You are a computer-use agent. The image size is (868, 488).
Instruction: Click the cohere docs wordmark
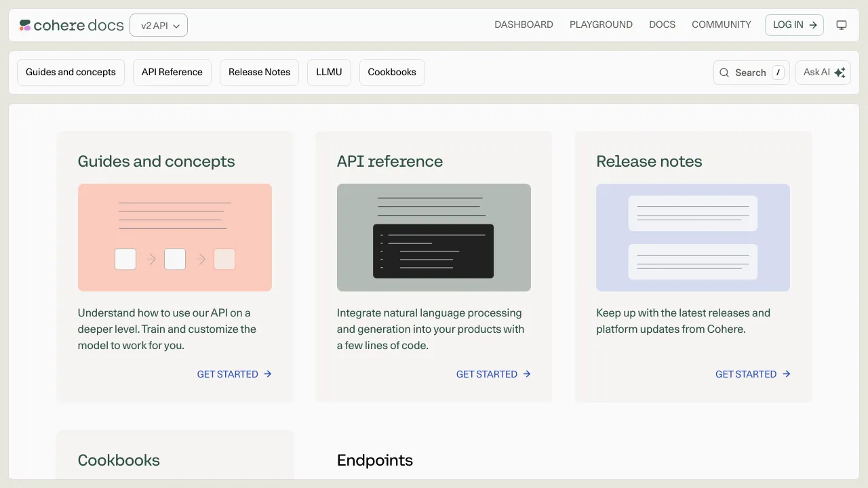pos(79,26)
